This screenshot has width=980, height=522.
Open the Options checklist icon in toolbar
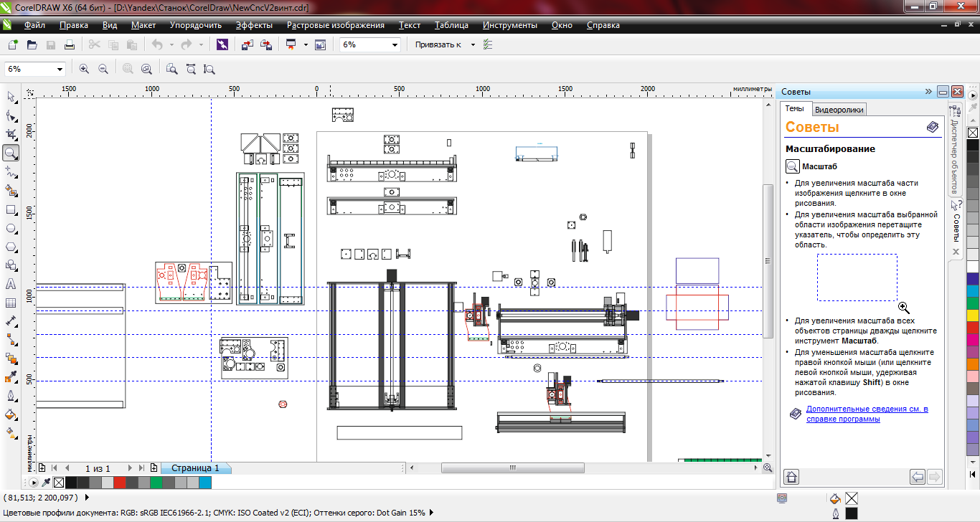pos(488,44)
